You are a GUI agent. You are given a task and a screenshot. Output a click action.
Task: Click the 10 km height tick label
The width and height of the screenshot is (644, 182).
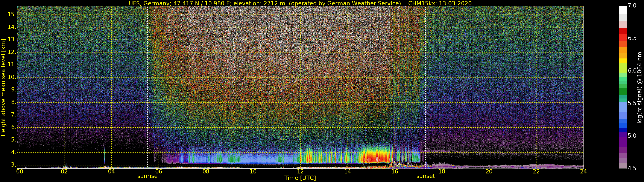12,77
